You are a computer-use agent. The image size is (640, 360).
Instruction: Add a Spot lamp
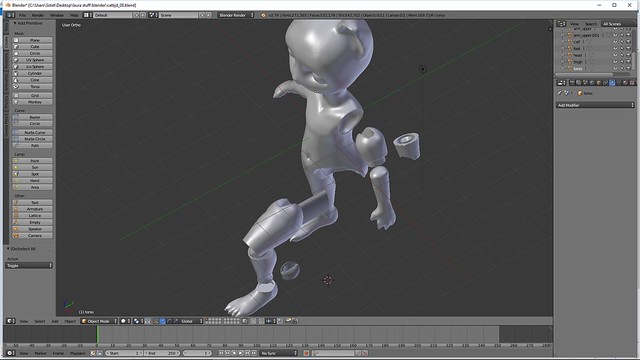(x=32, y=174)
